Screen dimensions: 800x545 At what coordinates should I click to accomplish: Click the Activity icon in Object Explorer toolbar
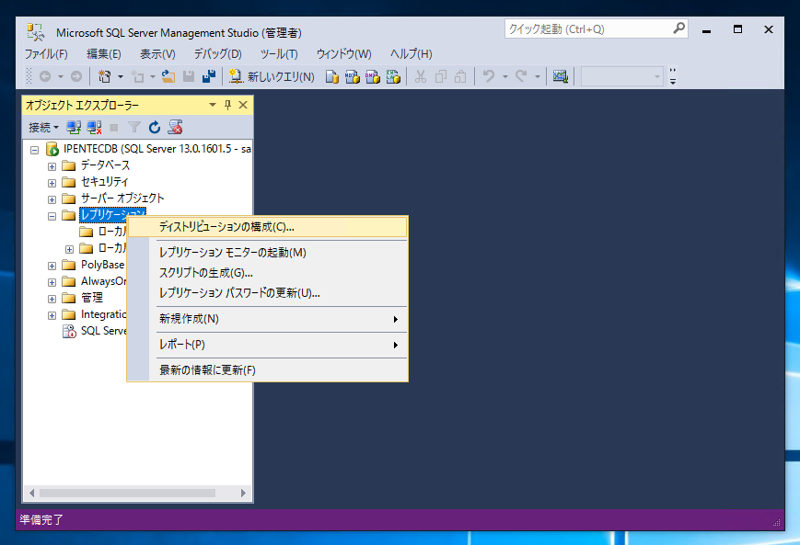tap(175, 127)
